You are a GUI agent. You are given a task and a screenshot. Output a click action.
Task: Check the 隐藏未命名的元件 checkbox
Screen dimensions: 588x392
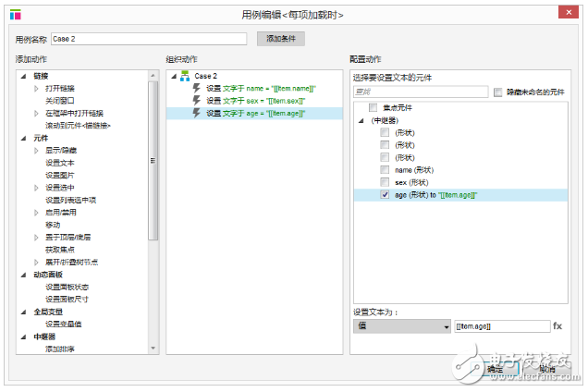click(x=497, y=92)
